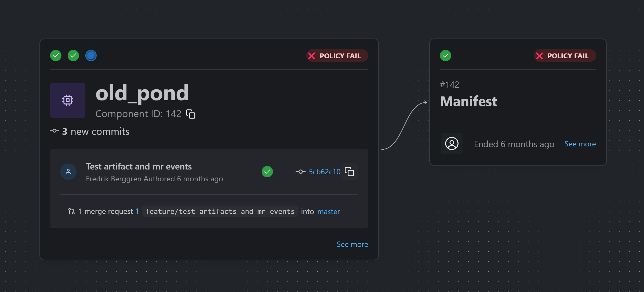
Task: Click the copy icon next to commit hash
Action: (351, 171)
